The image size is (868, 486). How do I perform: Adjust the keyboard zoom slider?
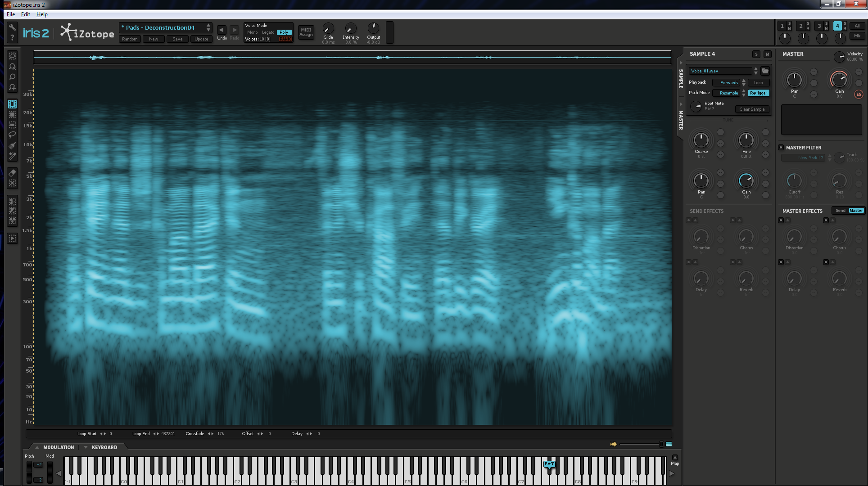[x=661, y=444]
